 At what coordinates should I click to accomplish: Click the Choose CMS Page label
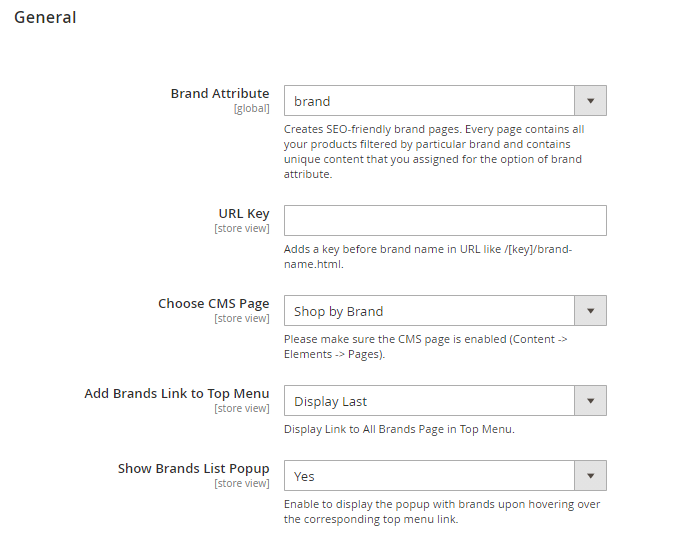click(213, 304)
